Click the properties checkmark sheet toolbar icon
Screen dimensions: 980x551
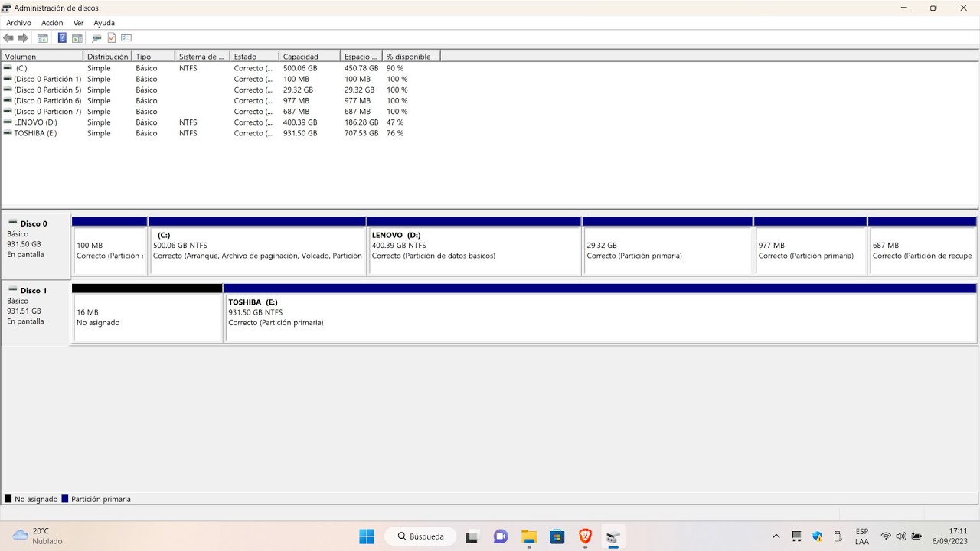112,37
